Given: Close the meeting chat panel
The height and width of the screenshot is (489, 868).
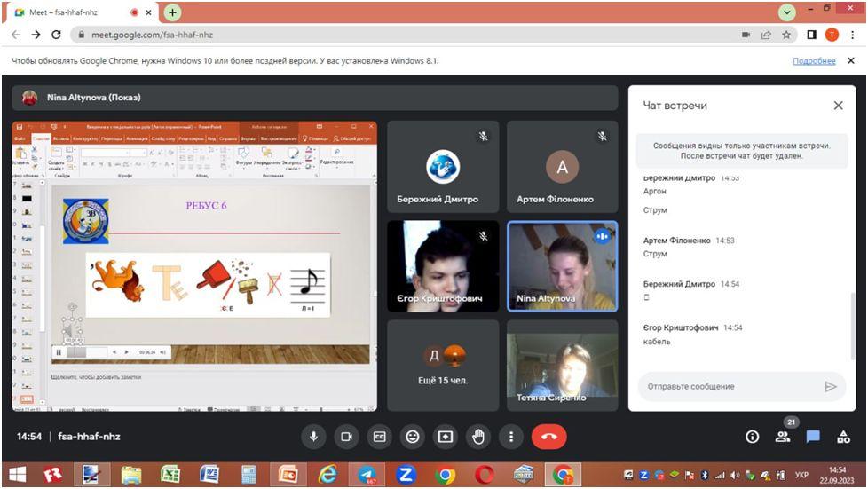Looking at the screenshot, I should (838, 106).
